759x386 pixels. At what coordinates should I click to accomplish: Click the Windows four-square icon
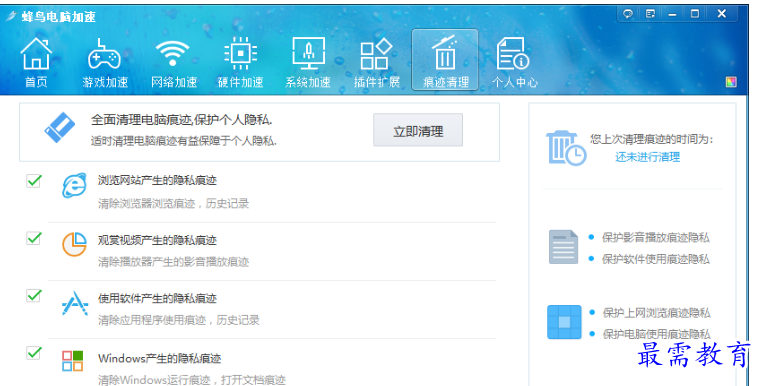(x=73, y=361)
